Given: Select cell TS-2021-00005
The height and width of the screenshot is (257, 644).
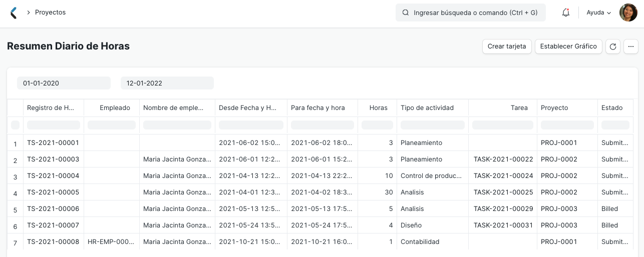Looking at the screenshot, I should coord(53,192).
